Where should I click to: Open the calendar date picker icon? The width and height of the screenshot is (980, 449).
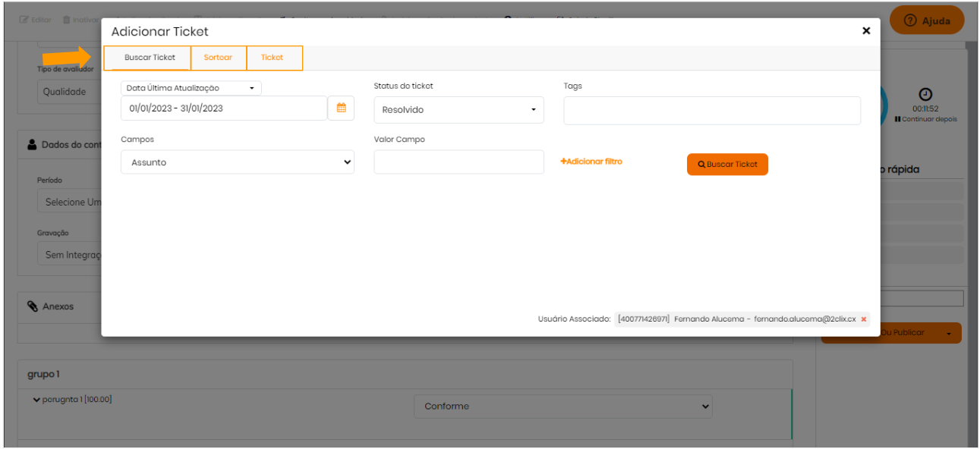pos(341,108)
